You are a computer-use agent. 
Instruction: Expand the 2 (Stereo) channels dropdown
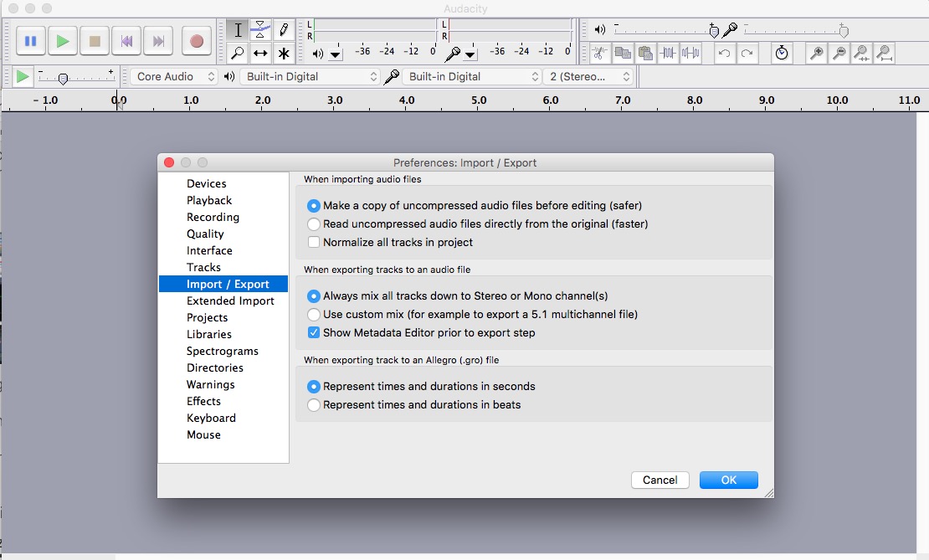pyautogui.click(x=588, y=76)
